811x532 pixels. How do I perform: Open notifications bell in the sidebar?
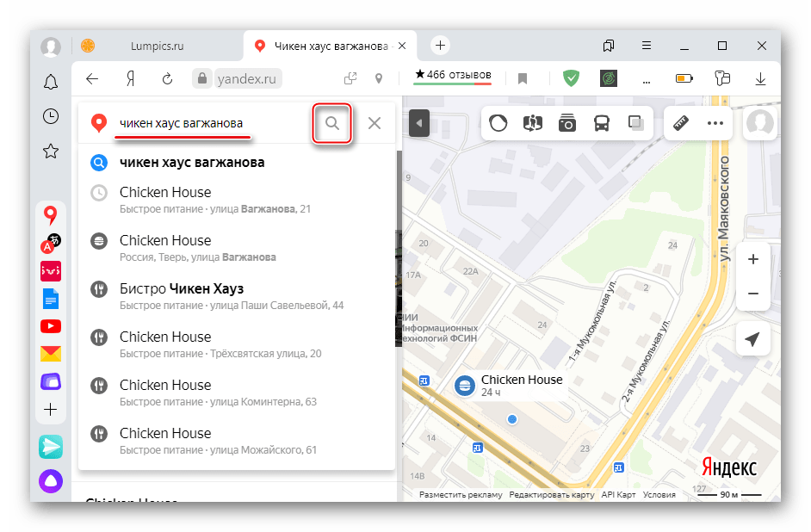click(51, 82)
